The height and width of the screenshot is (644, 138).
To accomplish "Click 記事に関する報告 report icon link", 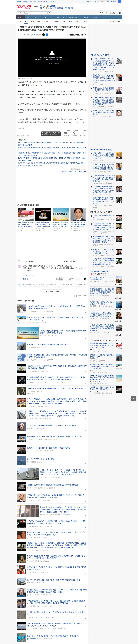I will 24,135.
